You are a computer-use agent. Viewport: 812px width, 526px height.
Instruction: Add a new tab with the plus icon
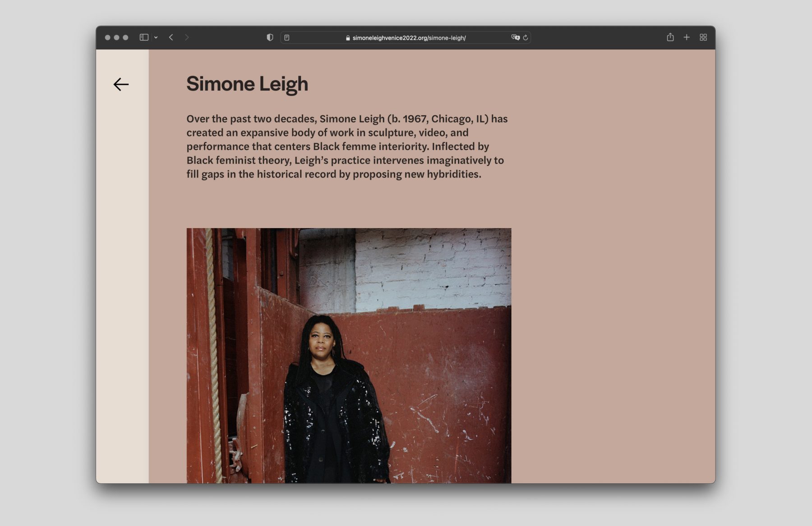(x=687, y=37)
